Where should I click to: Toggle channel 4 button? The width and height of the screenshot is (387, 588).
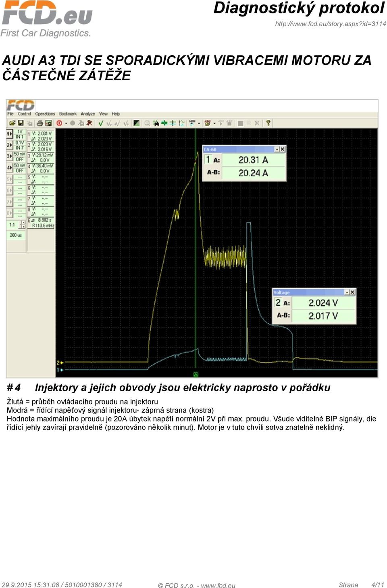9,167
